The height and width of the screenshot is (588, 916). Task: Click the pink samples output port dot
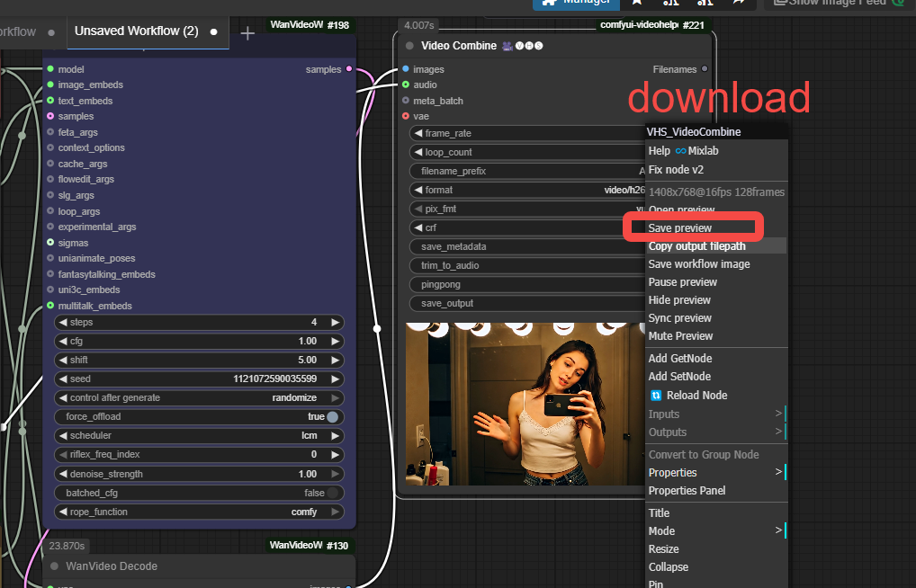[x=349, y=69]
